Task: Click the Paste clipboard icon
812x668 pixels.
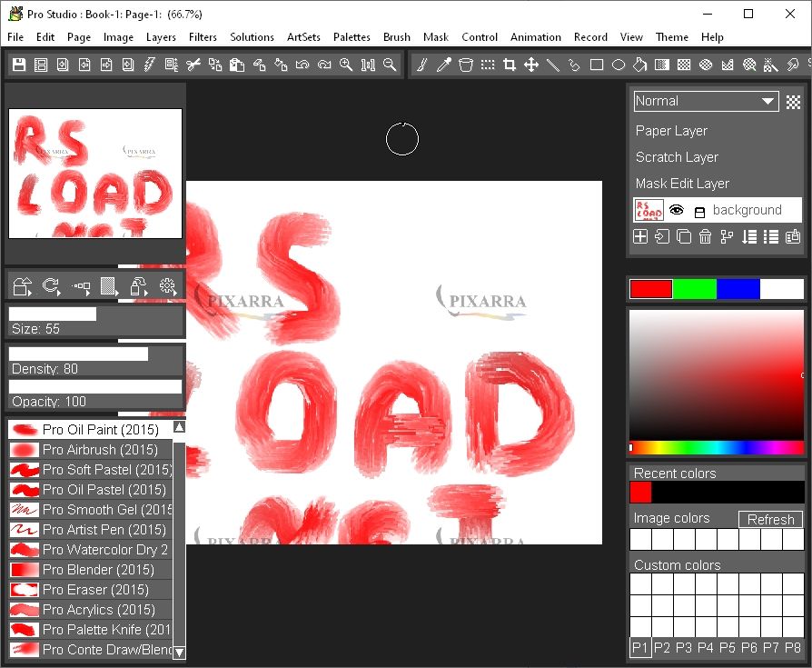Action: 237,65
